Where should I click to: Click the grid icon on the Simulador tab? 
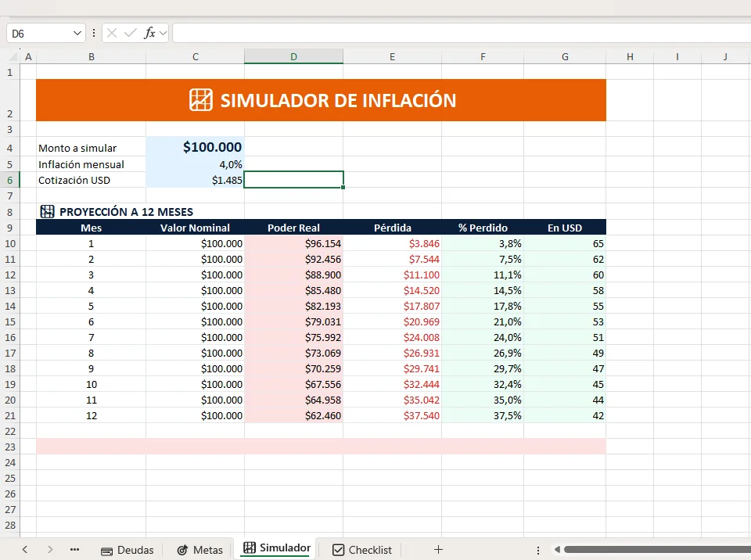point(248,549)
